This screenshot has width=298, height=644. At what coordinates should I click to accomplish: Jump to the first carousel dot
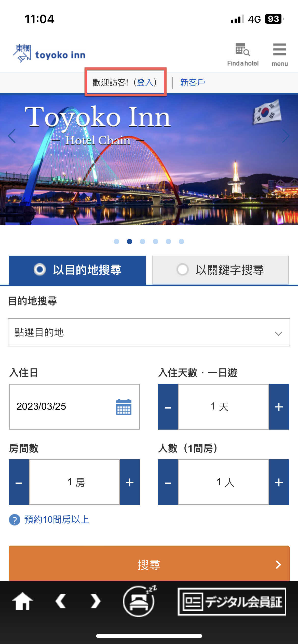point(116,241)
